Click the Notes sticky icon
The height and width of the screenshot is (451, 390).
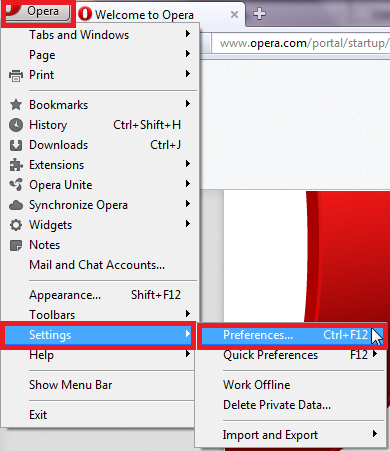coord(16,245)
